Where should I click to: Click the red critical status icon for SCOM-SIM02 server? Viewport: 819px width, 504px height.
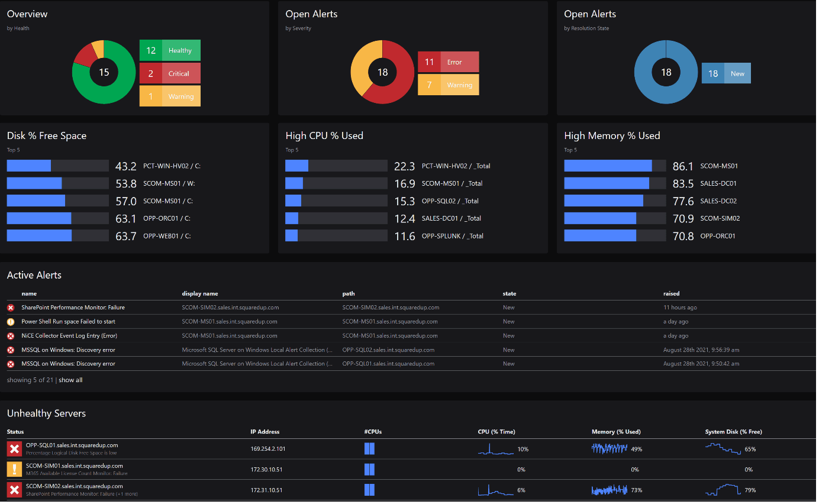coord(14,490)
